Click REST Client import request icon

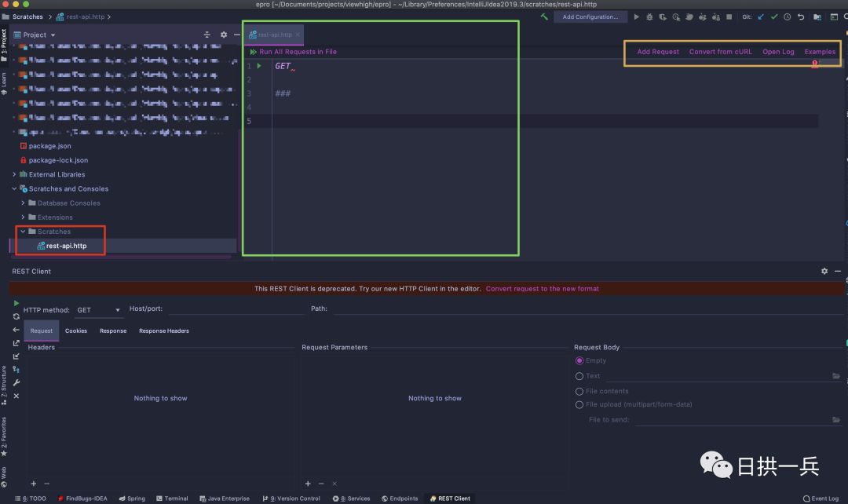coord(16,356)
